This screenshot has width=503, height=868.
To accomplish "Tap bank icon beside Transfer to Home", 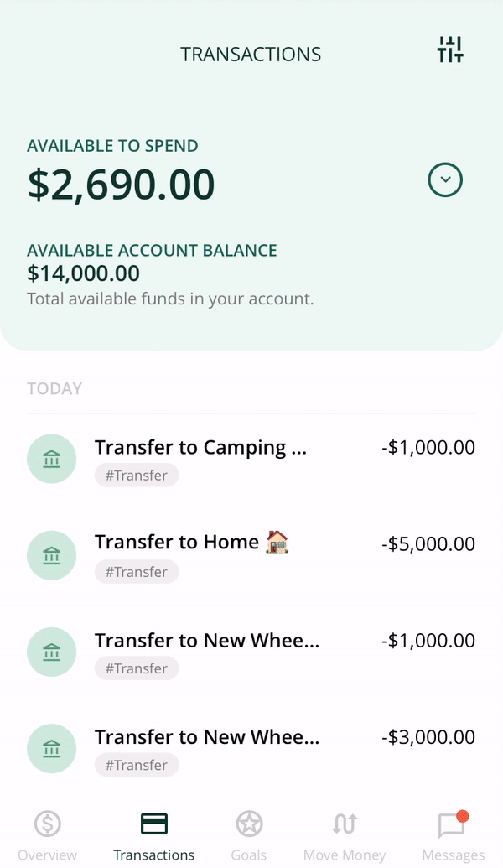I will click(x=51, y=555).
